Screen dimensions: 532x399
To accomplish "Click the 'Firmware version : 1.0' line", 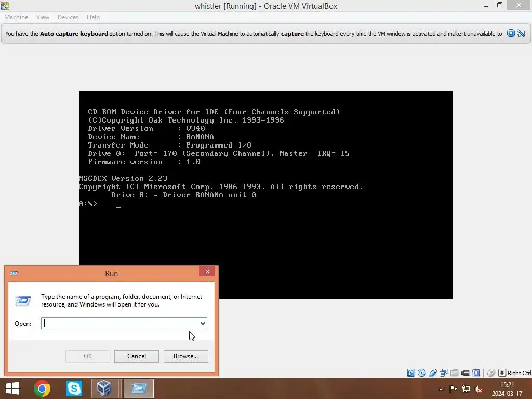I will 144,162.
